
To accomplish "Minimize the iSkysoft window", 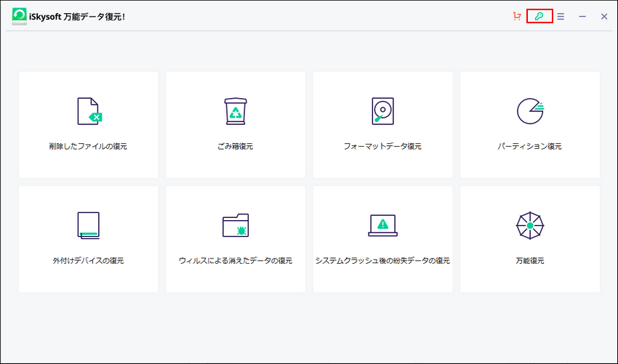I will coord(582,16).
